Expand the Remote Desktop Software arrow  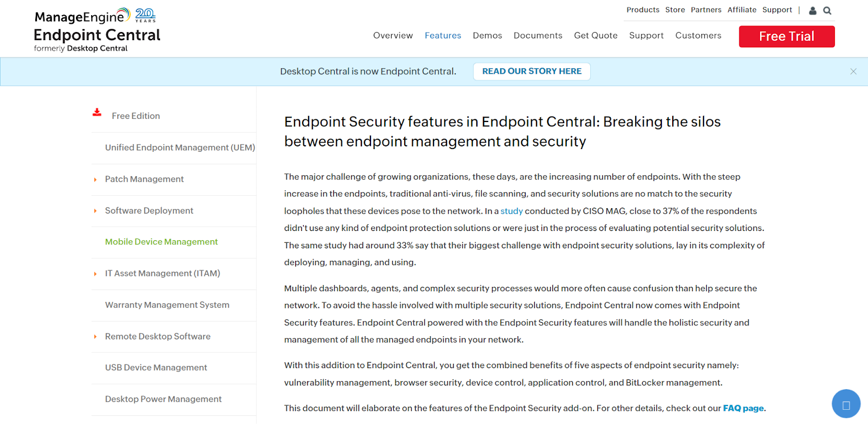[95, 337]
